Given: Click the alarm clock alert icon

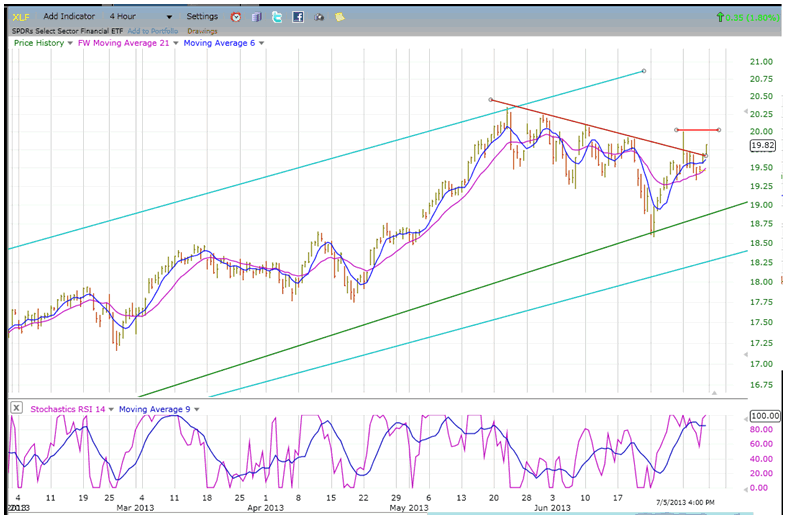Looking at the screenshot, I should (235, 17).
